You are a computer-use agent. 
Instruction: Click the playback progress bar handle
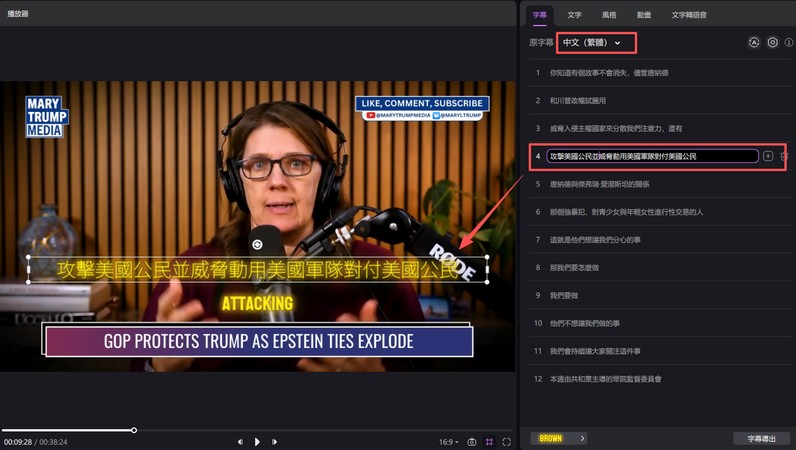pyautogui.click(x=134, y=430)
